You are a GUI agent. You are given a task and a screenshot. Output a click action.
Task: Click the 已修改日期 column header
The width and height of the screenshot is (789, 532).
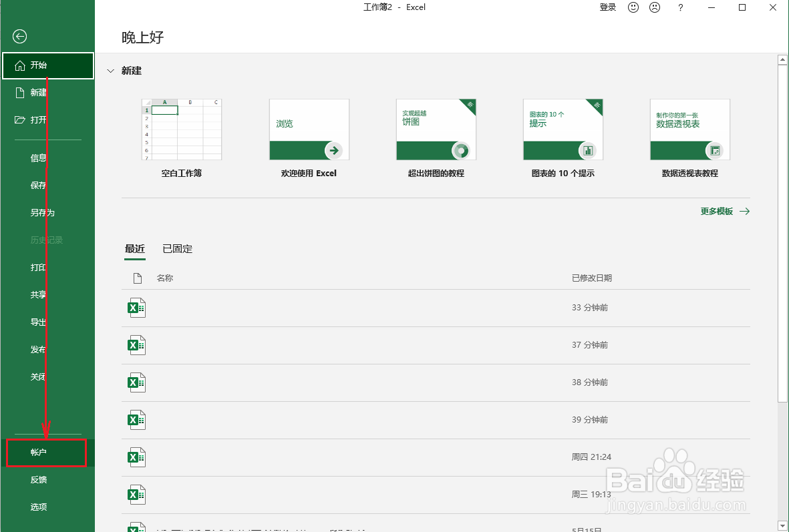pos(592,278)
